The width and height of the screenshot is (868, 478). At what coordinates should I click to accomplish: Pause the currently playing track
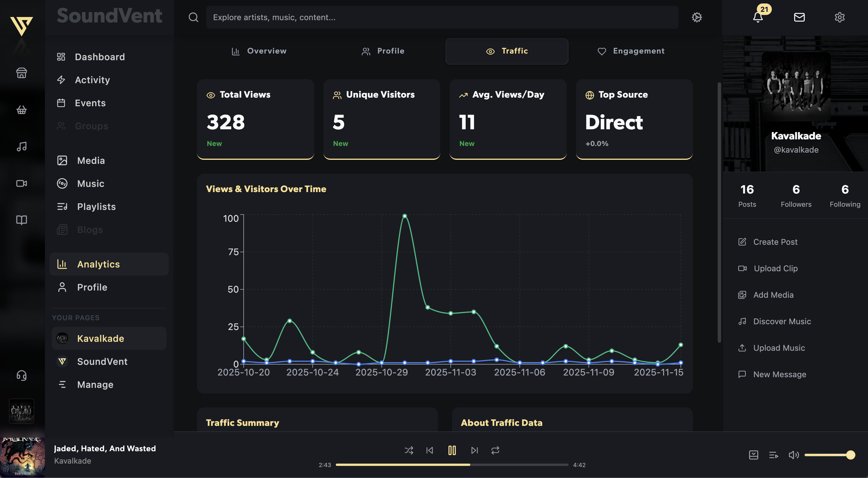[x=452, y=450]
